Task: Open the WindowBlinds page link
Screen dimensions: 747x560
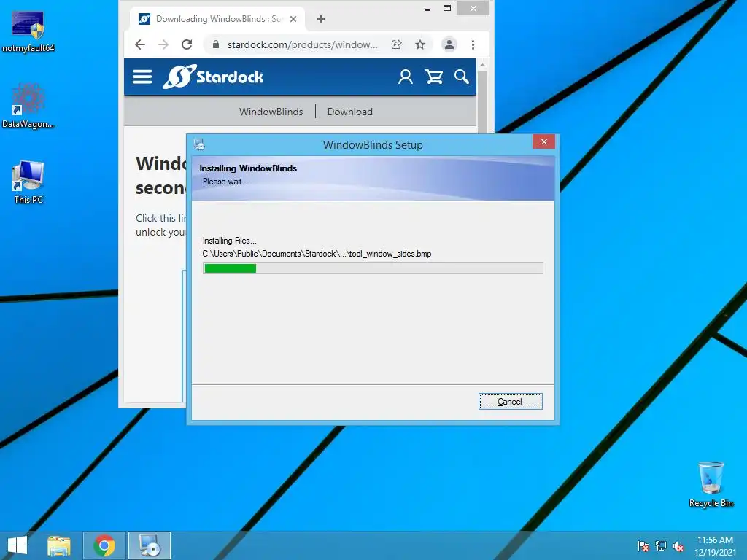Action: point(271,112)
